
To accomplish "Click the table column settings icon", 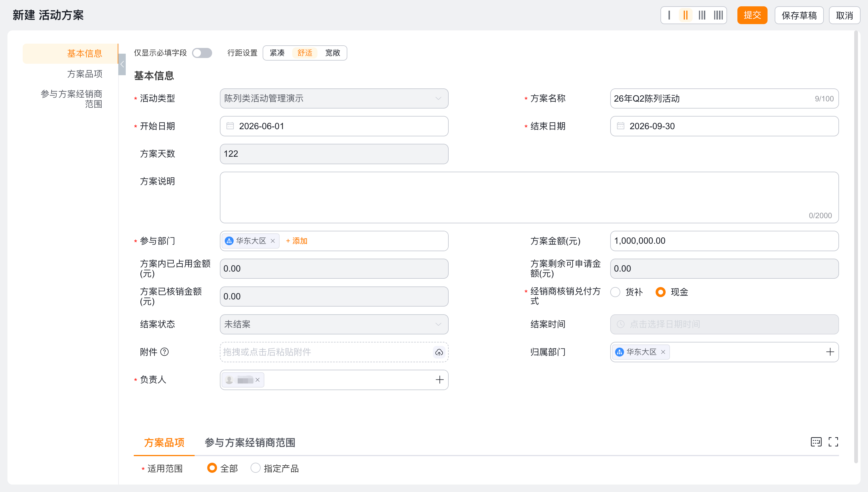I will 816,442.
